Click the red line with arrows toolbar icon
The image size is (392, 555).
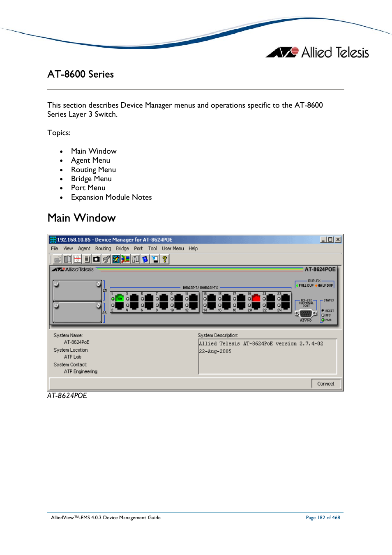(77, 259)
